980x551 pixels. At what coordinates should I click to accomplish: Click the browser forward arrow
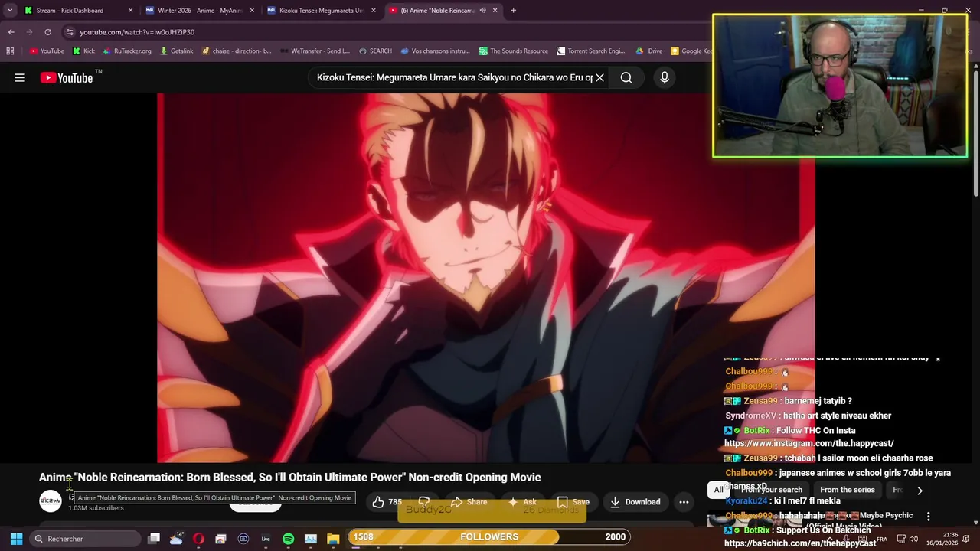(29, 32)
